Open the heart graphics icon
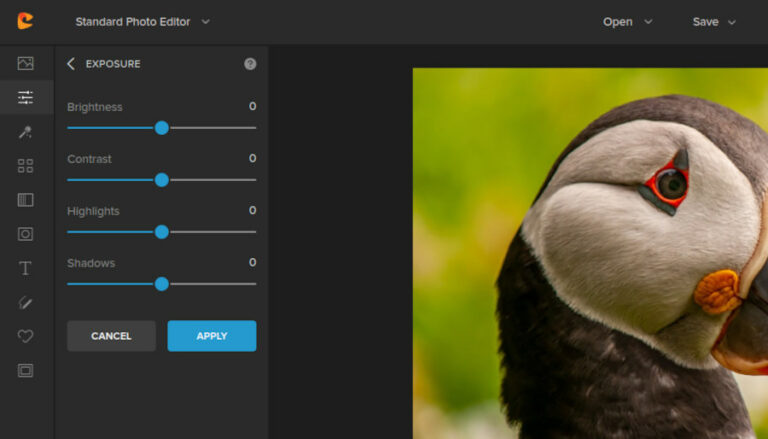The height and width of the screenshot is (439, 768). 25,336
